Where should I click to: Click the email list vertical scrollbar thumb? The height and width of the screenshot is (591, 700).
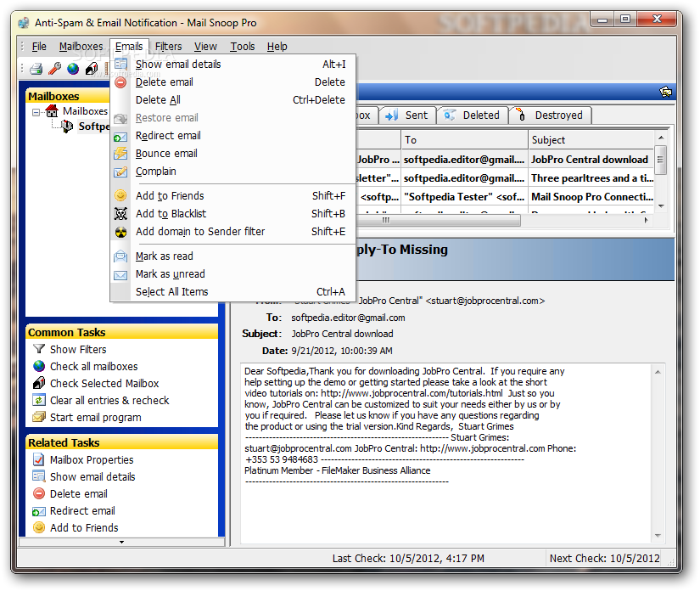coord(661,160)
